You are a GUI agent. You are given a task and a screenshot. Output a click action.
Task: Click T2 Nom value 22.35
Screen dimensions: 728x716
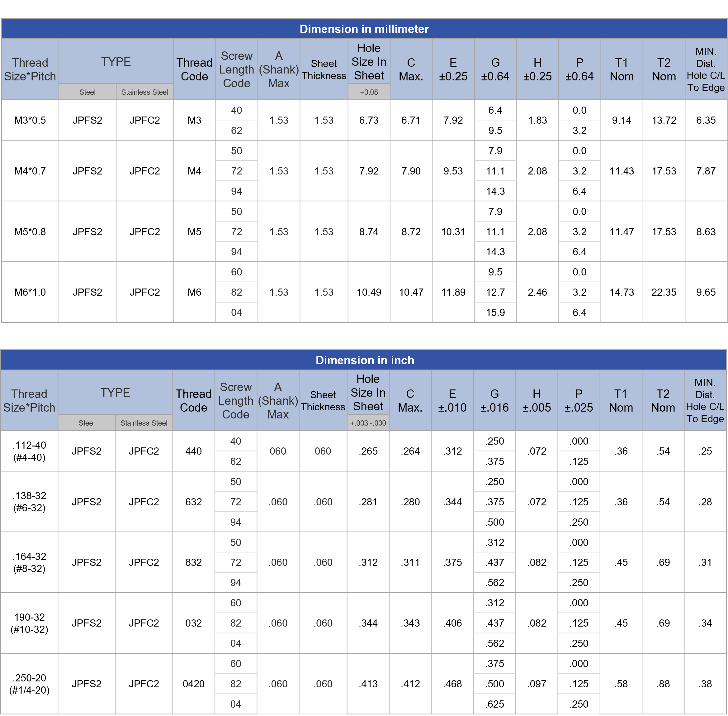[x=664, y=292]
